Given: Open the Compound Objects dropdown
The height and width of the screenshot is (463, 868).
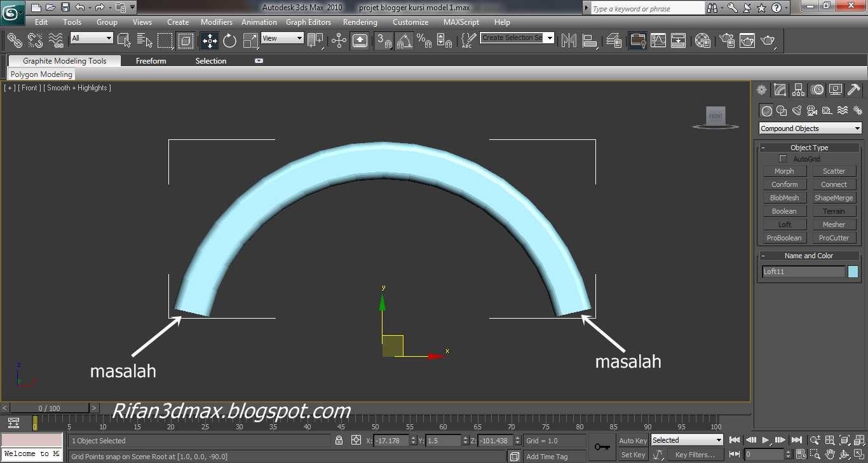Looking at the screenshot, I should (x=810, y=128).
